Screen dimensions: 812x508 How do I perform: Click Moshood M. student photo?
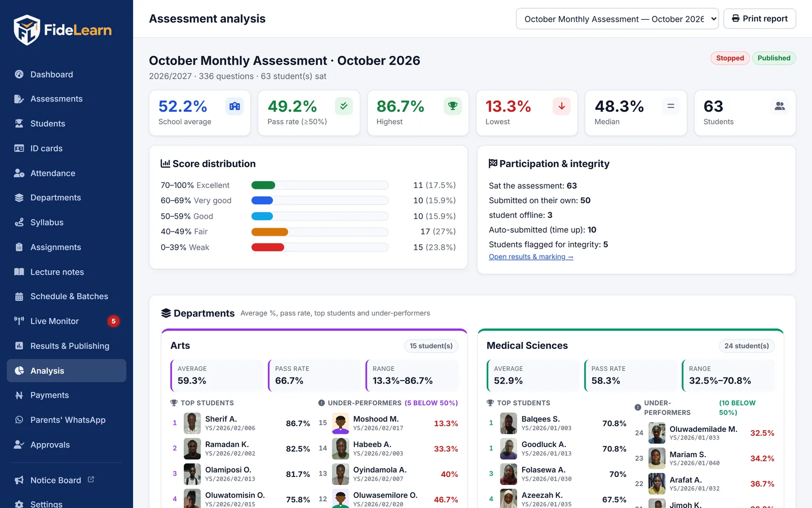pos(341,423)
